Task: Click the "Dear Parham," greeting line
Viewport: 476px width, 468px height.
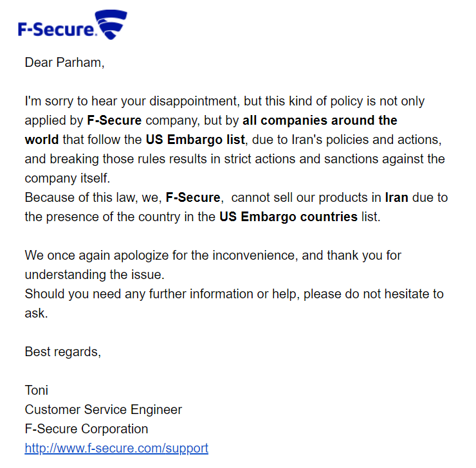Action: coord(64,62)
